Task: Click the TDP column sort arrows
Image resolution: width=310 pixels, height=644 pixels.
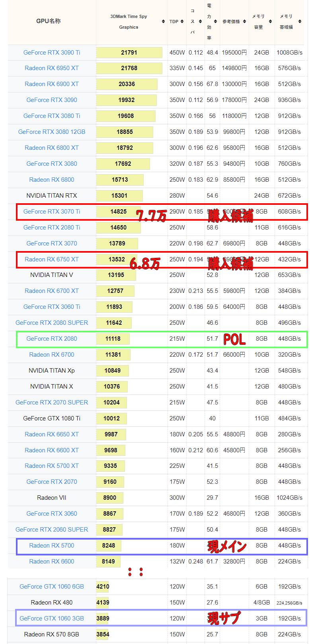Action: pyautogui.click(x=183, y=22)
